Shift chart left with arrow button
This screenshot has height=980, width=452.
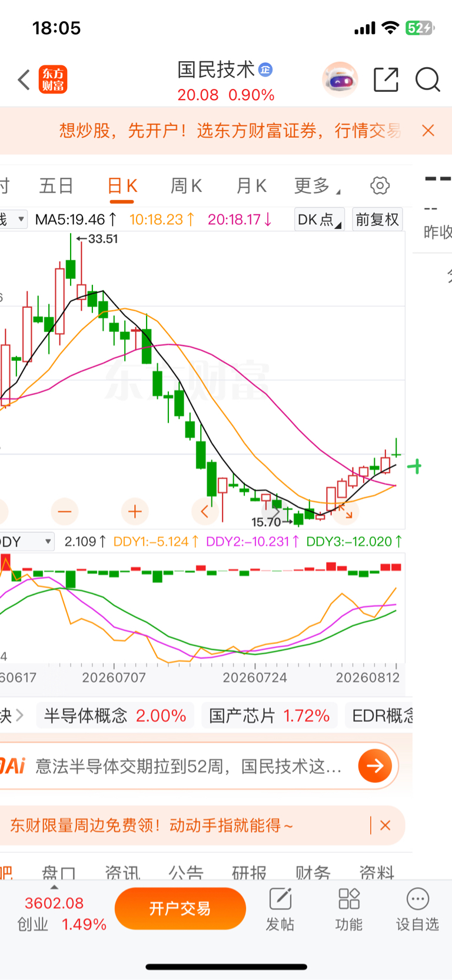tap(205, 511)
